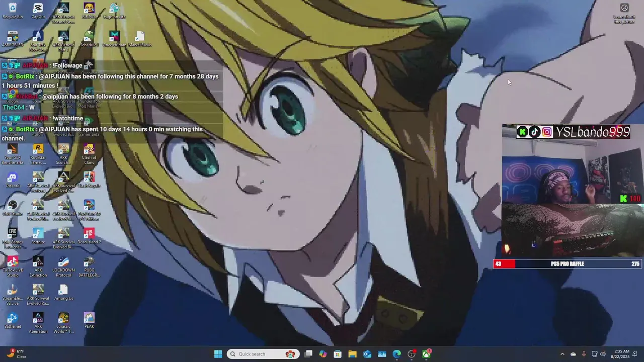Screen dimensions: 644x362
Task: Select the Marvel Rivals desktop icon
Action: [x=140, y=39]
